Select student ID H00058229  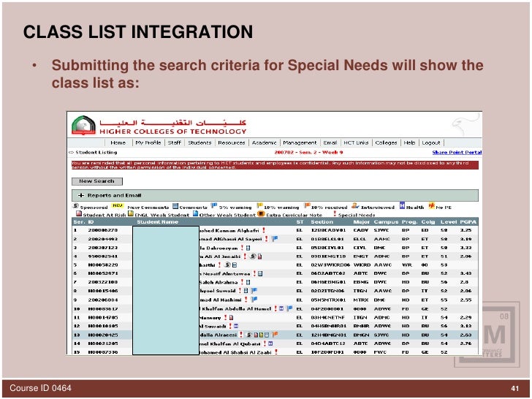(103, 265)
